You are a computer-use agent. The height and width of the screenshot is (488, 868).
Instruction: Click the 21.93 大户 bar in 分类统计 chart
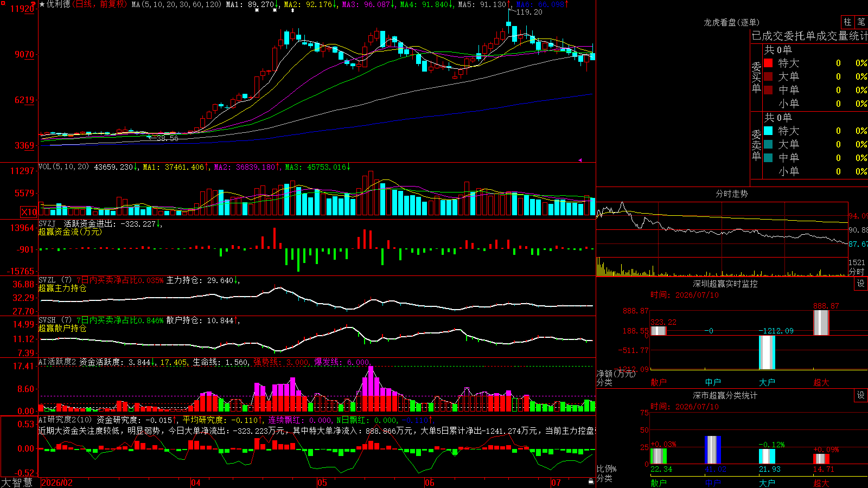point(767,457)
